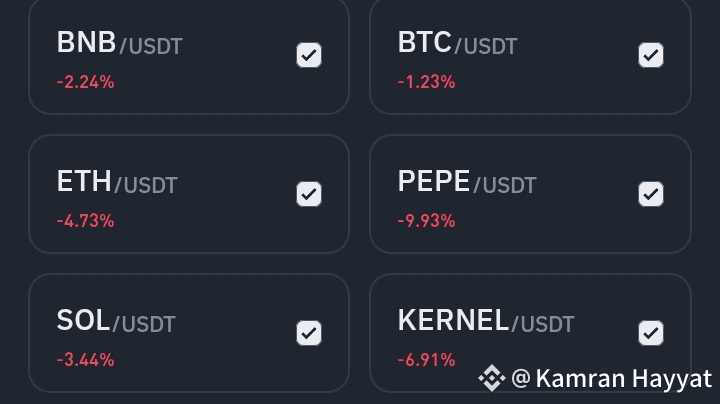The image size is (720, 404).
Task: Uncheck the SOL/USDT checkbox
Action: click(309, 333)
